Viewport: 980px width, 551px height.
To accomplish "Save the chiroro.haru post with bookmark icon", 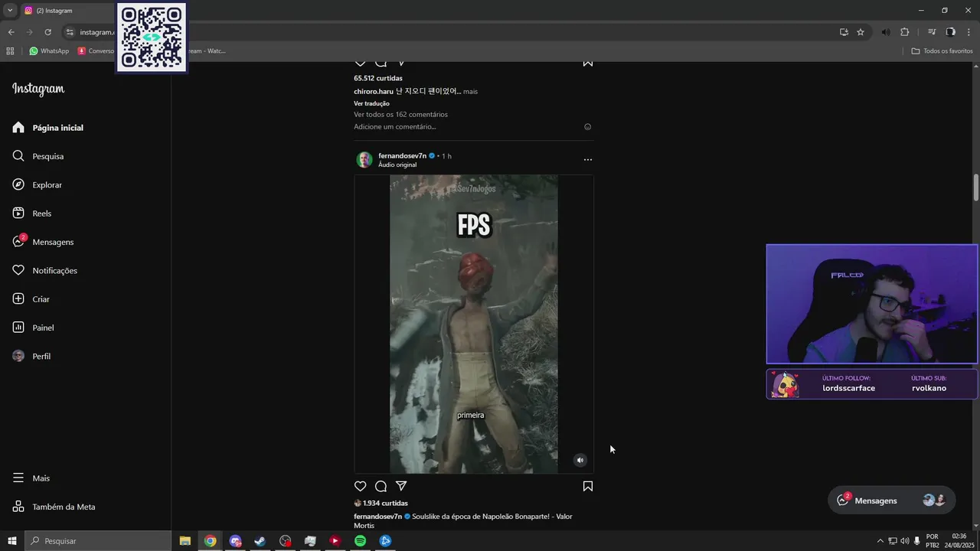I will (588, 62).
